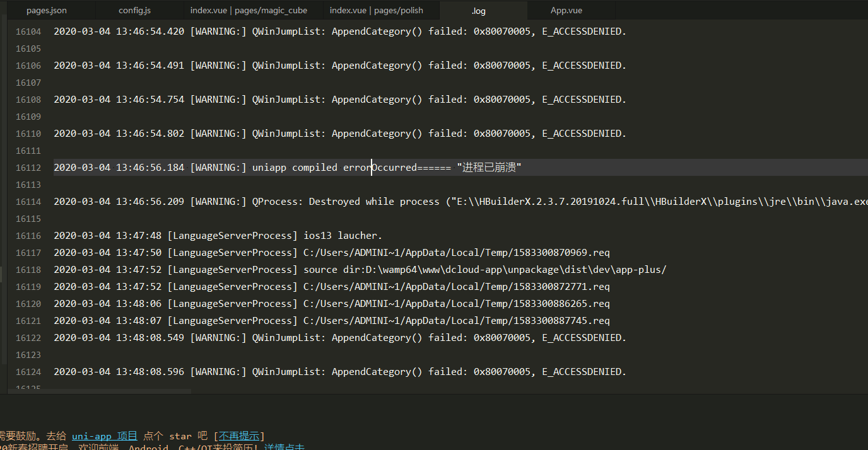
Task: Select line number 16104 in the gutter
Action: 28,32
